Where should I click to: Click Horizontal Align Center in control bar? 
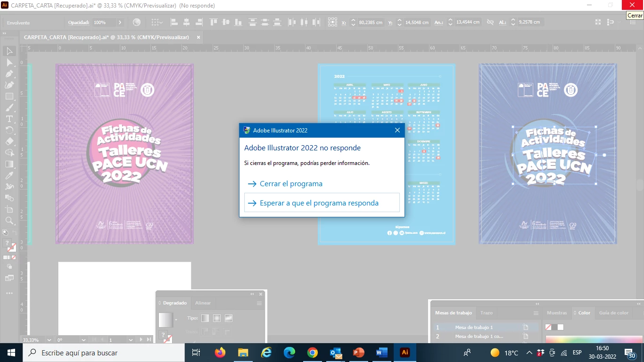187,22
